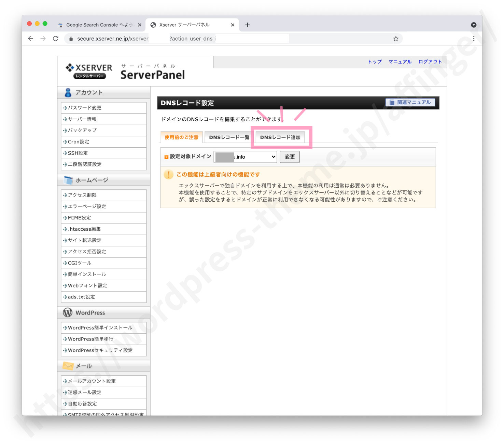Open エラーページ設定 in the sidebar
Image resolution: width=504 pixels, height=444 pixels.
tap(104, 206)
